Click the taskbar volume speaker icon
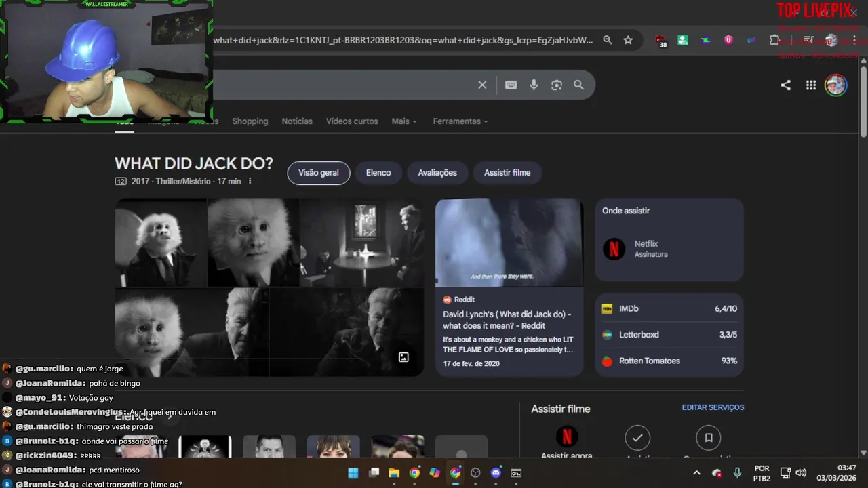This screenshot has height=488, width=868. coord(801,472)
